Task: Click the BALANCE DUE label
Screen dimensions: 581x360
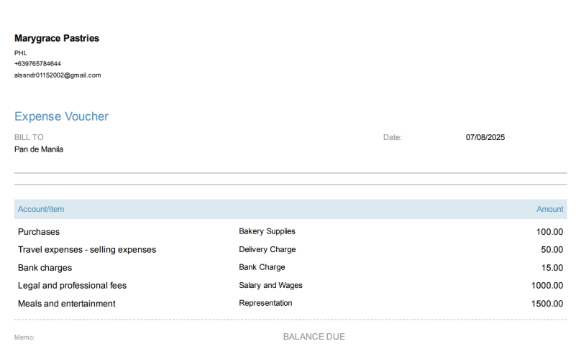Action: coord(314,337)
